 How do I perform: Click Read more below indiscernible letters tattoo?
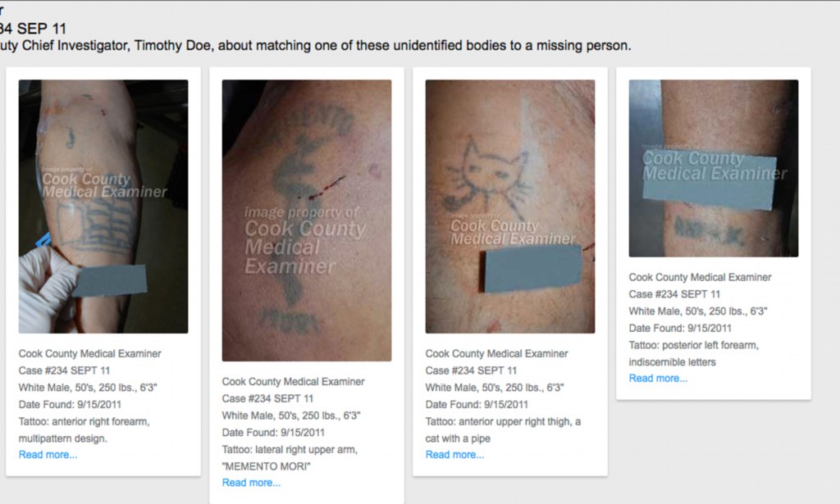pos(658,379)
